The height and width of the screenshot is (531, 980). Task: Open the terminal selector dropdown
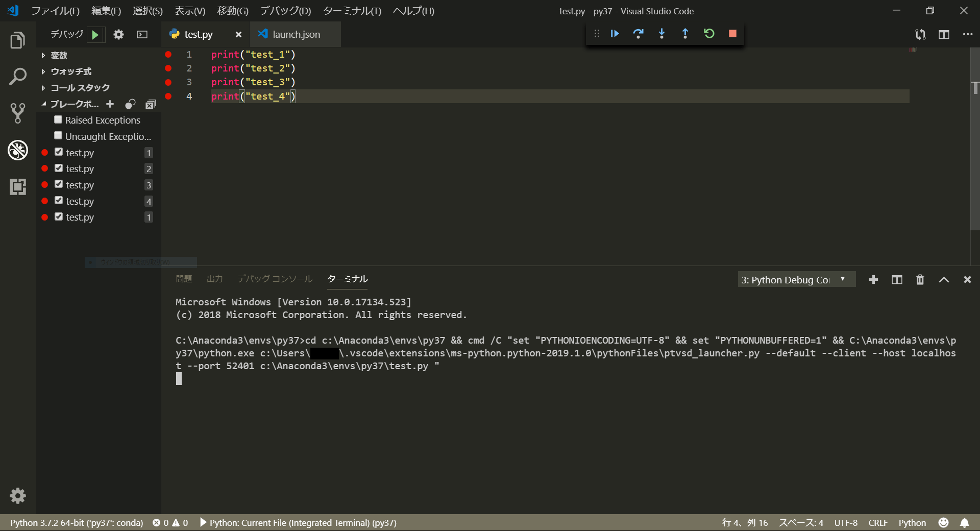(796, 280)
